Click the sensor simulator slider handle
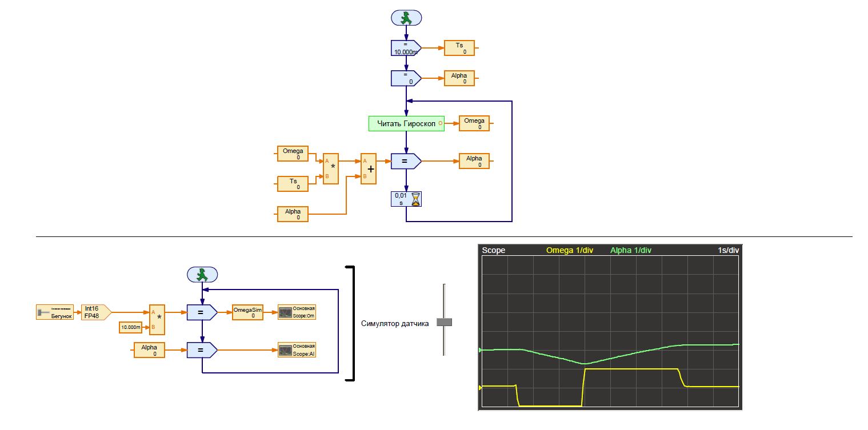868x430 pixels. [x=444, y=323]
